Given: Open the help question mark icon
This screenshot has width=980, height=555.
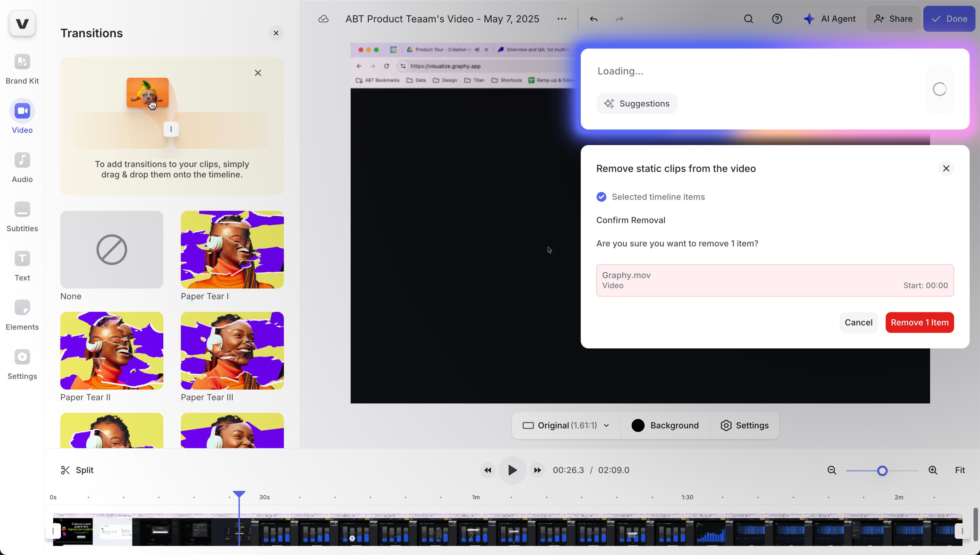Looking at the screenshot, I should [x=777, y=19].
